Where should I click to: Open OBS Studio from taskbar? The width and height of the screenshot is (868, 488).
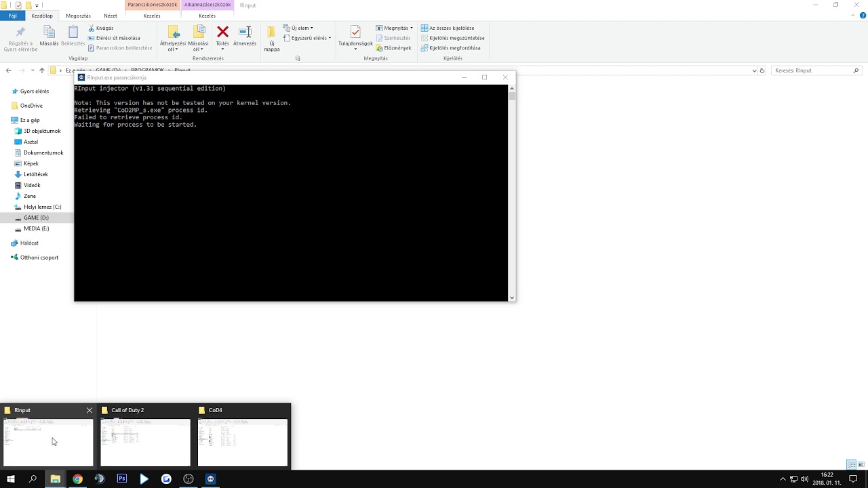189,479
